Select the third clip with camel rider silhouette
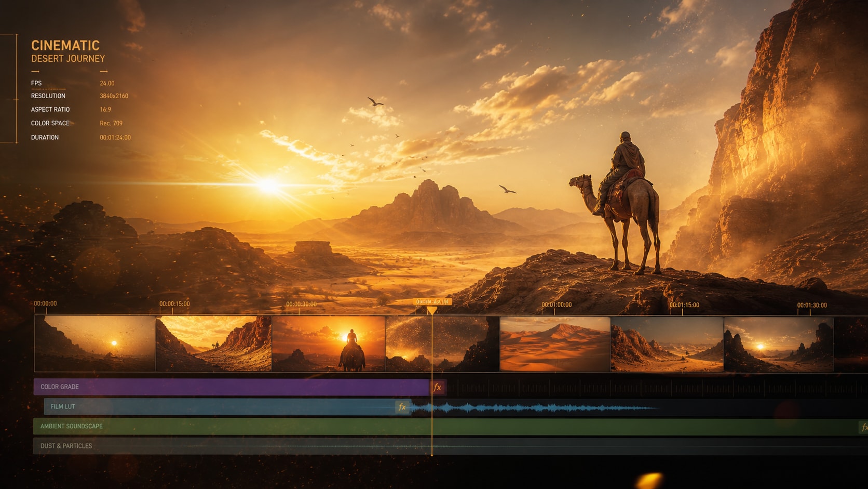This screenshot has height=489, width=868. pos(329,343)
